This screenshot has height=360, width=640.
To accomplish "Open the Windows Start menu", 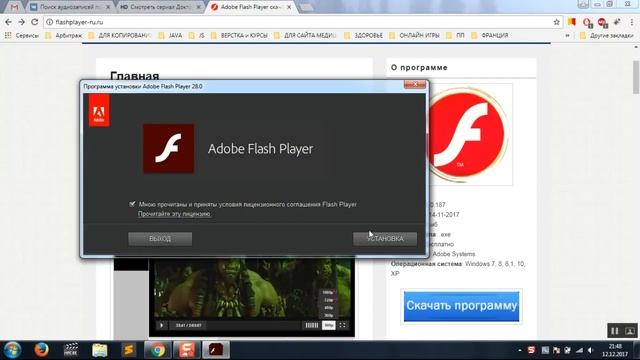I will click(12, 350).
